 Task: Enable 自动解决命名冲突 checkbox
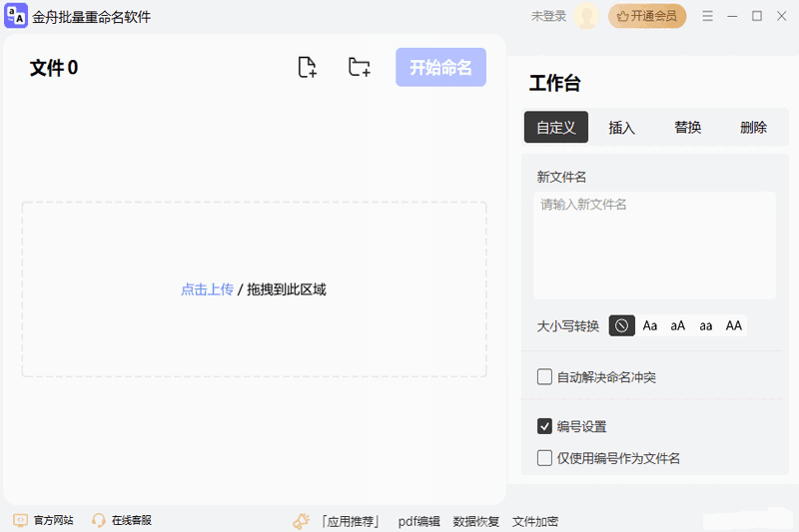click(544, 377)
